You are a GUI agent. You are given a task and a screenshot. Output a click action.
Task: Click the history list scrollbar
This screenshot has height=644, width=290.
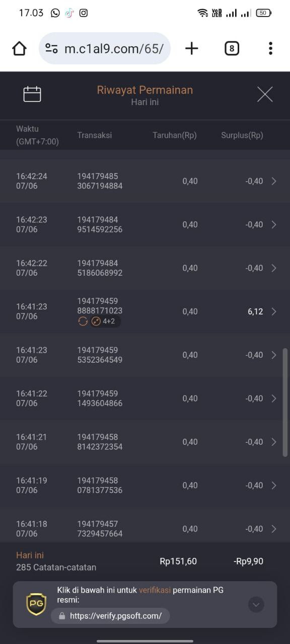click(x=285, y=403)
